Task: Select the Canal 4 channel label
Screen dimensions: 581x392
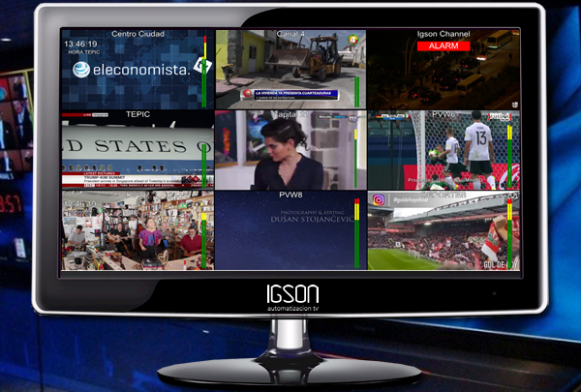Action: click(290, 34)
